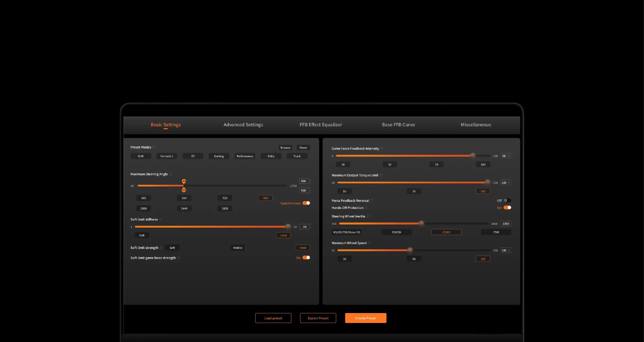Disable Soft limit game force strength toggle
The image size is (644, 342).
306,258
